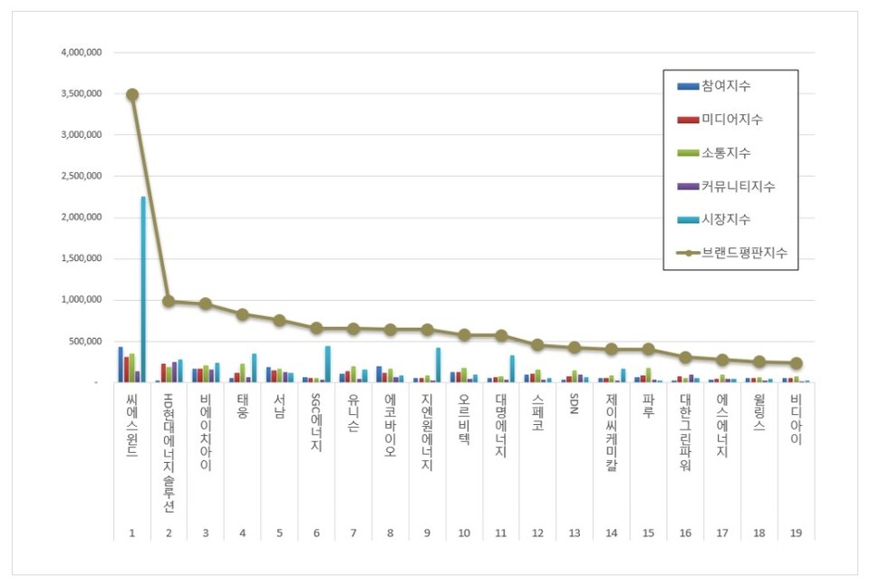Click rank number 19 below 비디아이
The width and height of the screenshot is (870, 588).
[796, 534]
